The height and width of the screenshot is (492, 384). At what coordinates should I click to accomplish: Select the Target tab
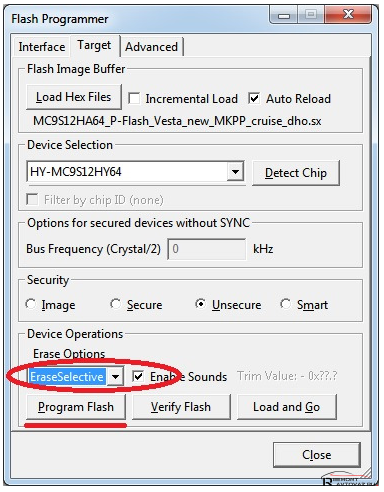(94, 45)
